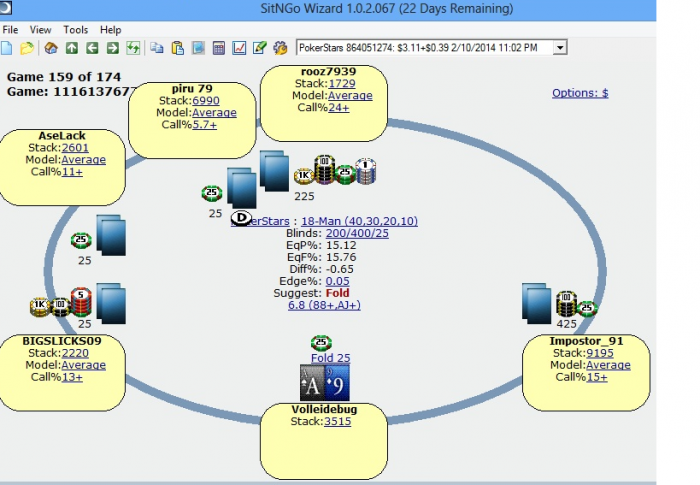Click Volleidebug's 25 ante chip
Image resolution: width=700 pixels, height=485 pixels.
(x=321, y=343)
